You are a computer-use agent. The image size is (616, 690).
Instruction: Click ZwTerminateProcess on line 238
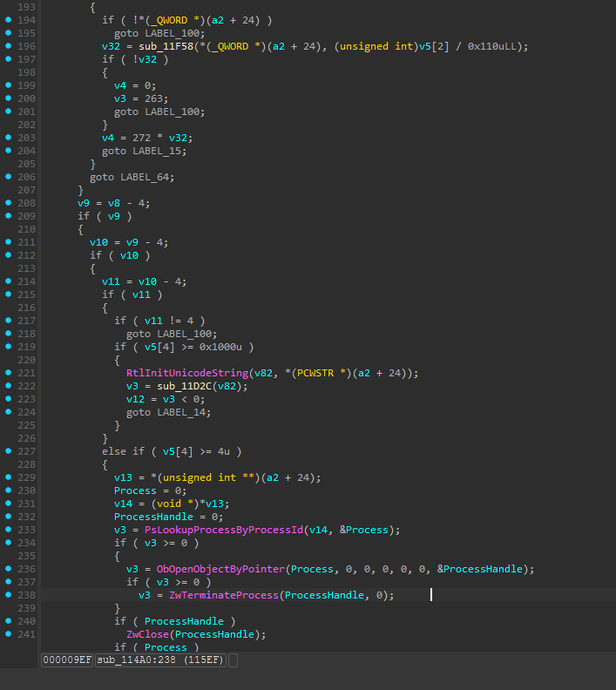[224, 595]
